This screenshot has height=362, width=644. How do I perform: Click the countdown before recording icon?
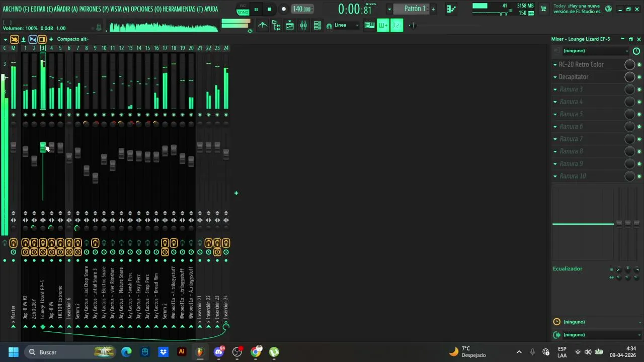click(396, 26)
